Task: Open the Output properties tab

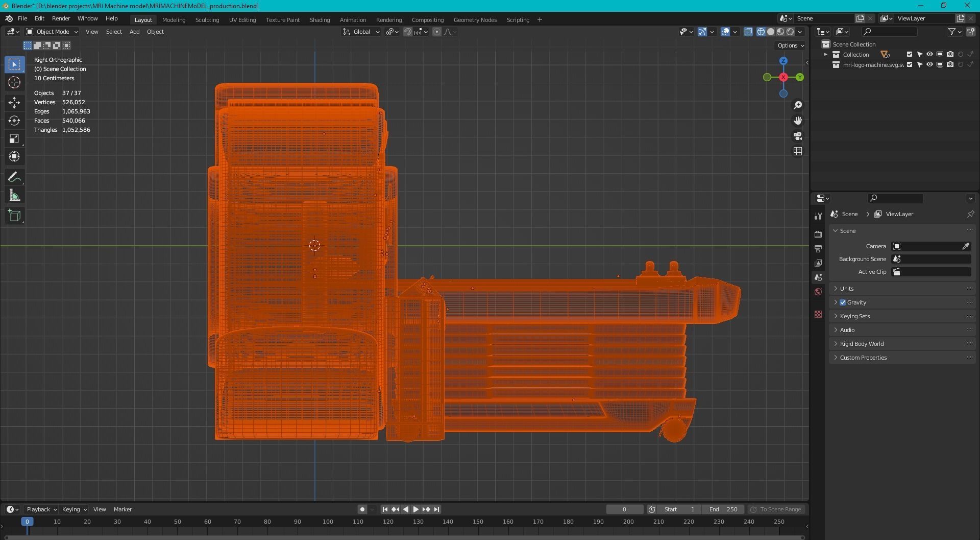Action: point(818,248)
